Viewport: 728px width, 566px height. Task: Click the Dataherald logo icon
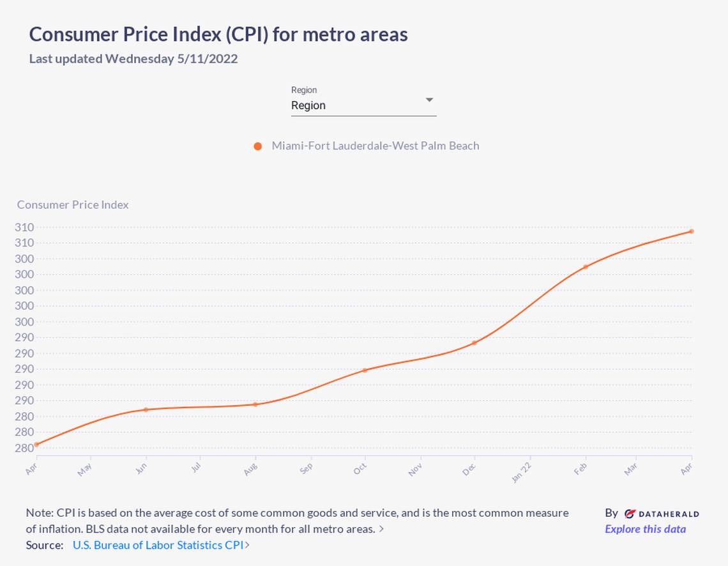[630, 513]
